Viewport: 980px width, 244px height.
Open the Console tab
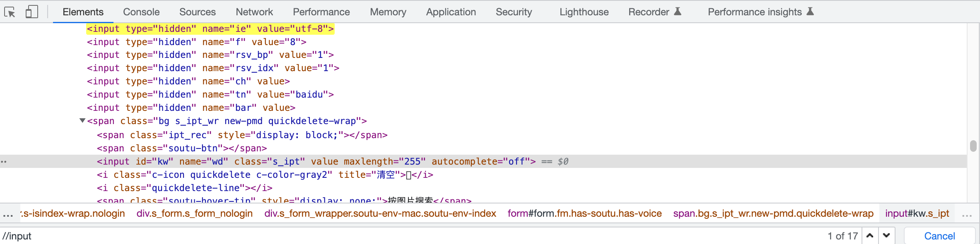pyautogui.click(x=141, y=12)
